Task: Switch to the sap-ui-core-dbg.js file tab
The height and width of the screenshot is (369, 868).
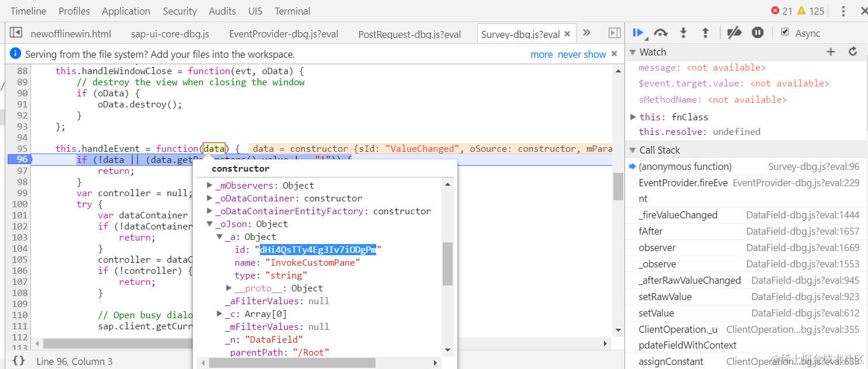Action: 170,34
